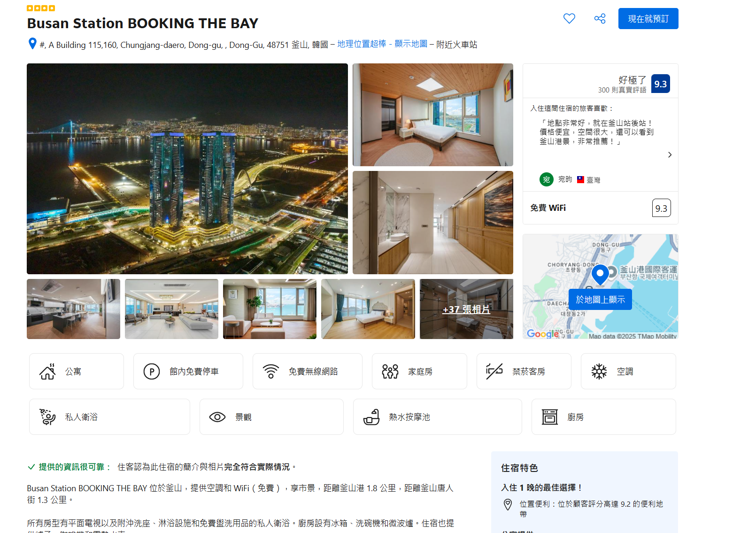Save property with the heart icon
Viewport: 756px width, 533px height.
click(569, 19)
